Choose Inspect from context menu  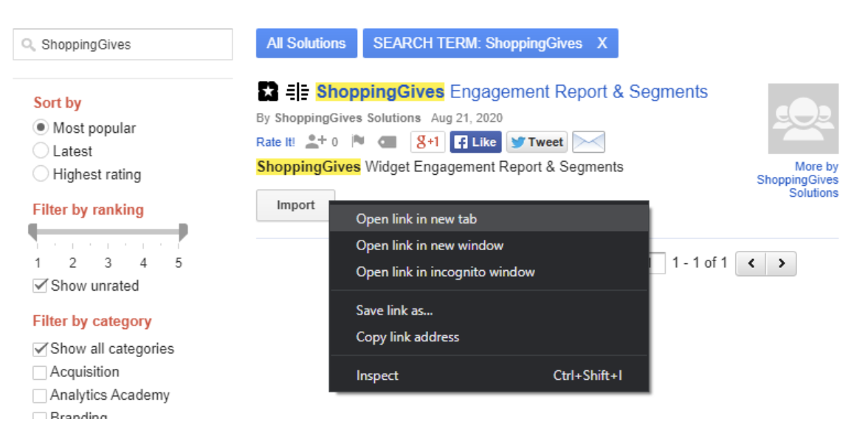point(489,376)
